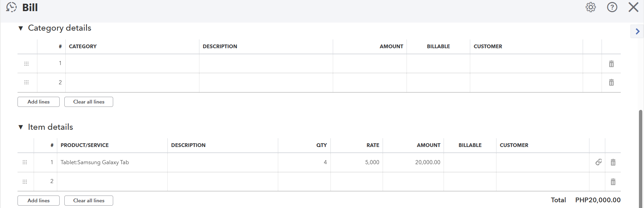Image resolution: width=644 pixels, height=208 pixels.
Task: Add lines to Category details table
Action: [38, 102]
